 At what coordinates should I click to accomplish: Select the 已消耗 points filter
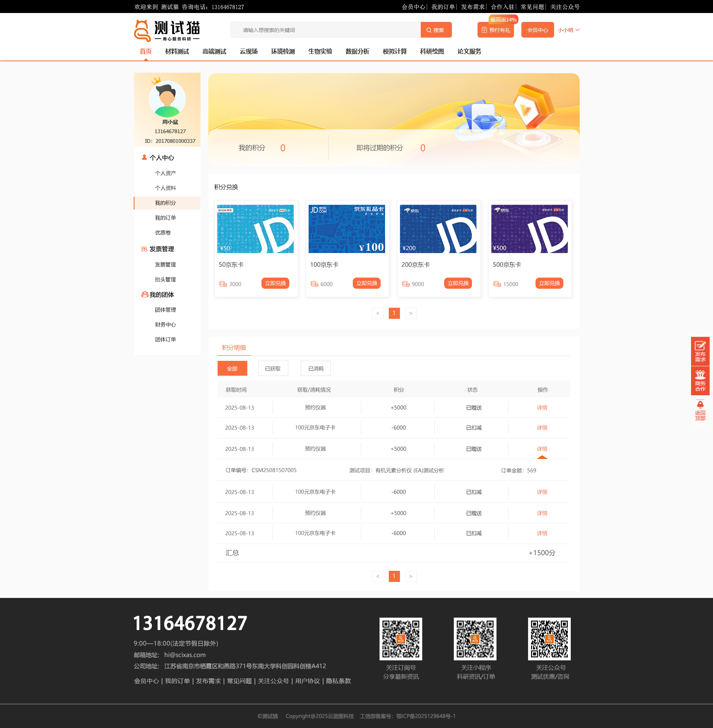pyautogui.click(x=315, y=368)
